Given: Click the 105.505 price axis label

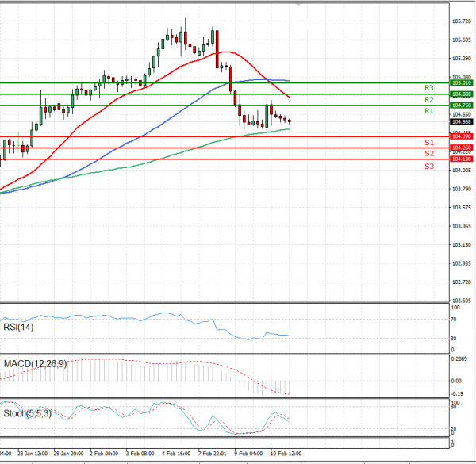Looking at the screenshot, I should 462,40.
